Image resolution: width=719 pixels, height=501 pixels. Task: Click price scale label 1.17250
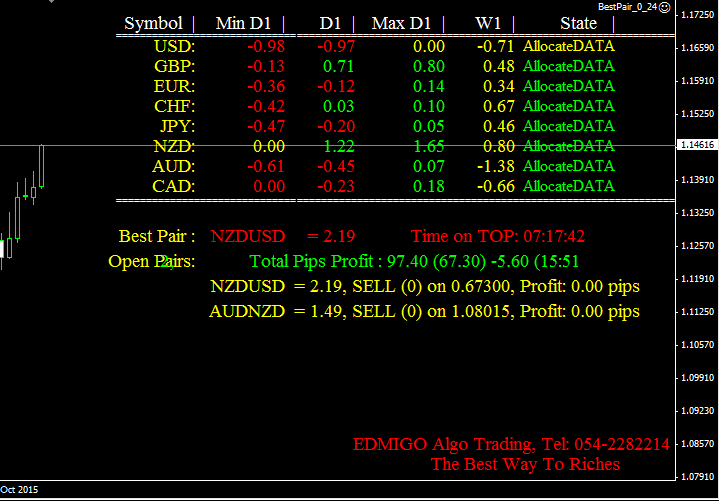[697, 15]
